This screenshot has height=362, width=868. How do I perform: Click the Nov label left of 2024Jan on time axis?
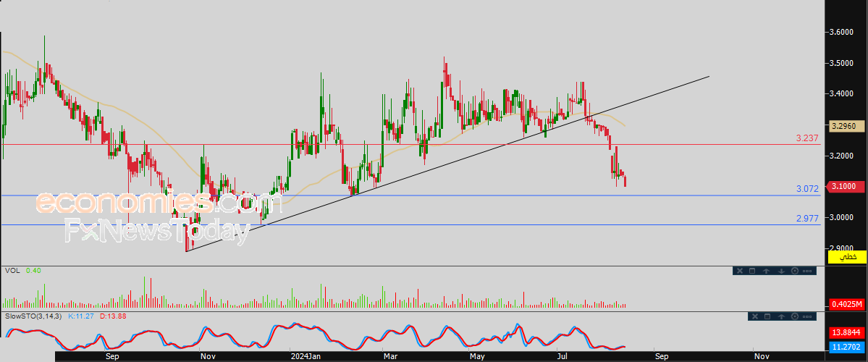[208, 356]
